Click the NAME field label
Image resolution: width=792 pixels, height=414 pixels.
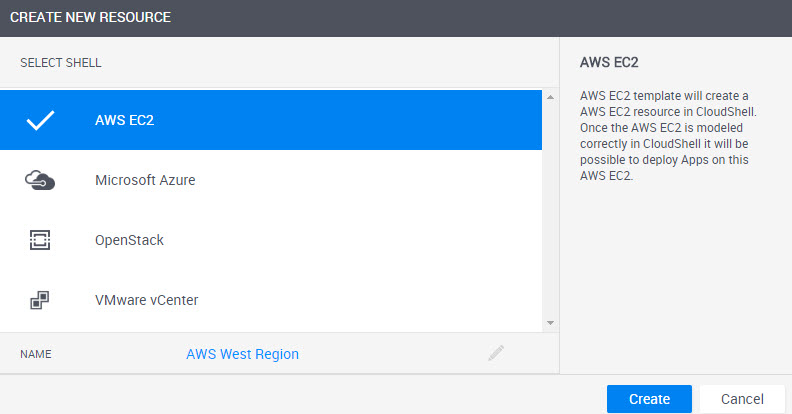36,354
